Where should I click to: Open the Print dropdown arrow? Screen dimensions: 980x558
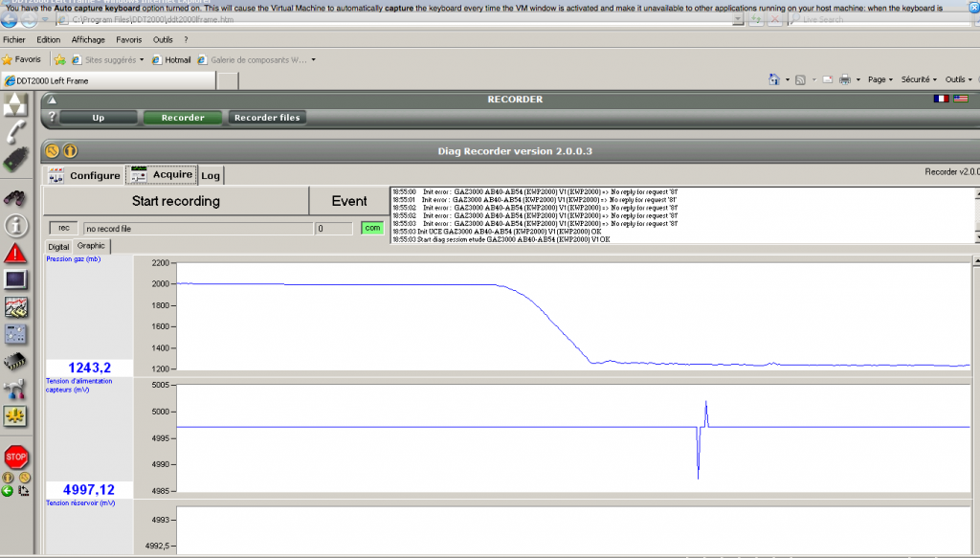[x=858, y=80]
